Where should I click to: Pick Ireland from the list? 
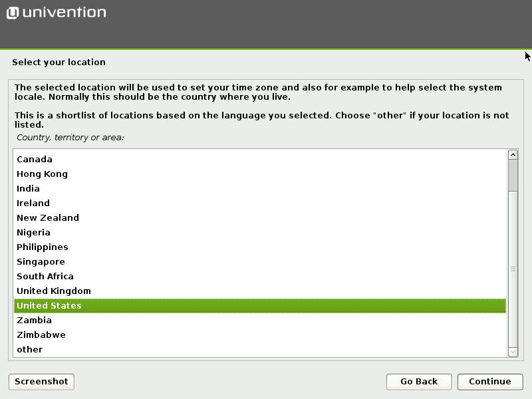33,203
